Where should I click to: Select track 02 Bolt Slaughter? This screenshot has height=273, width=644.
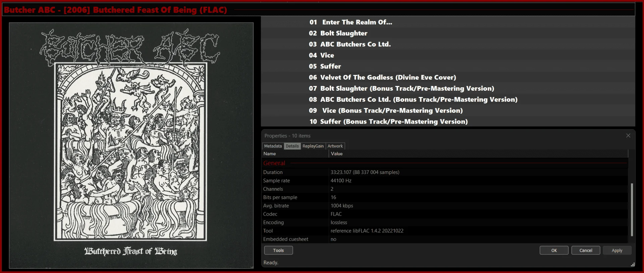click(x=448, y=33)
